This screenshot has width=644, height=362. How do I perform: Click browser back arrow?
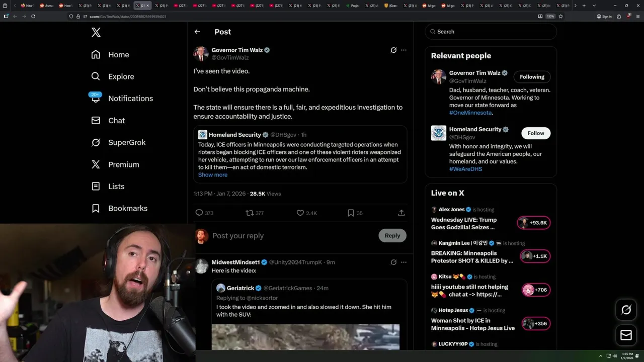(x=15, y=16)
